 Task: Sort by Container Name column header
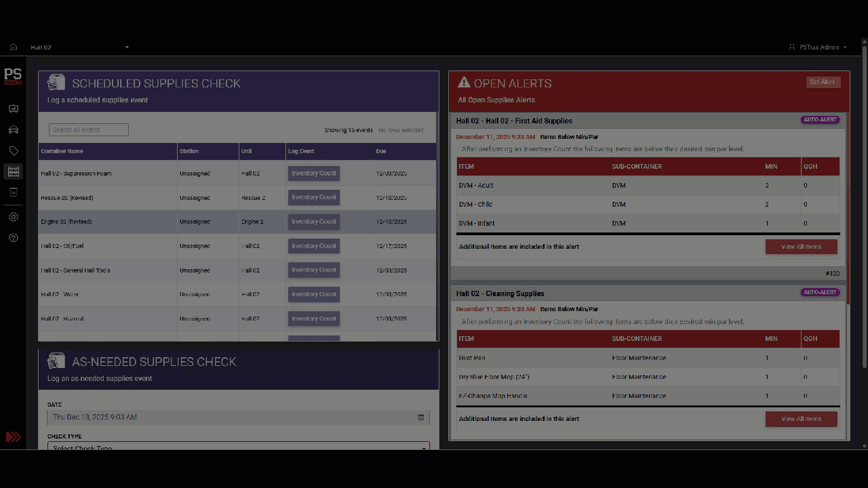click(108, 151)
